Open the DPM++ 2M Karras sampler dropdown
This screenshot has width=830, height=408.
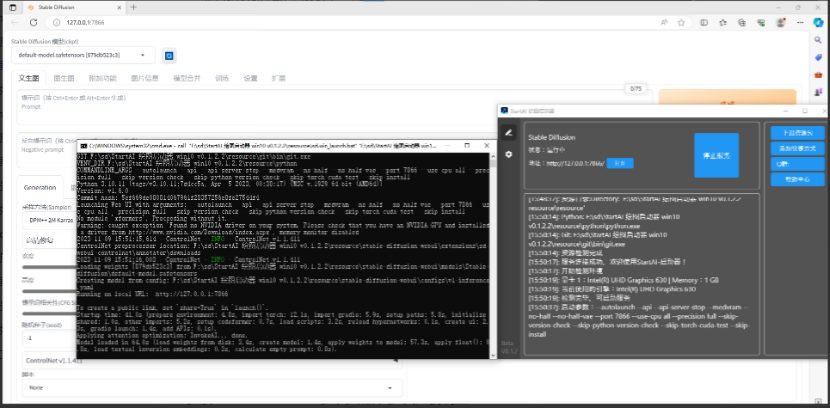(x=49, y=219)
